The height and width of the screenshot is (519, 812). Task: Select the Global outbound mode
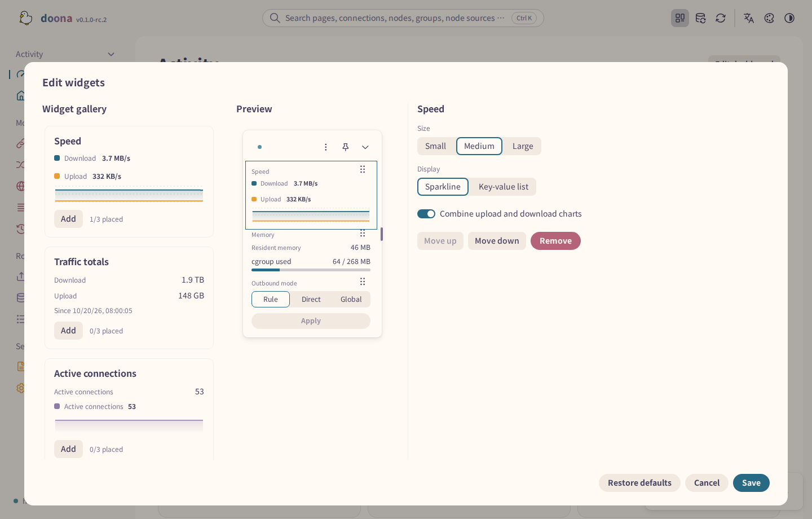tap(351, 300)
